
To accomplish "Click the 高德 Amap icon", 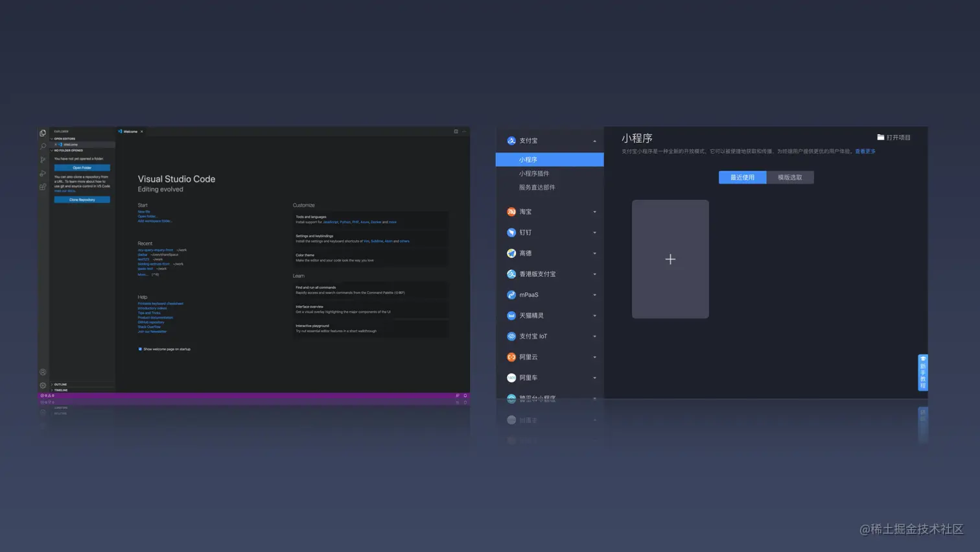I will [511, 253].
